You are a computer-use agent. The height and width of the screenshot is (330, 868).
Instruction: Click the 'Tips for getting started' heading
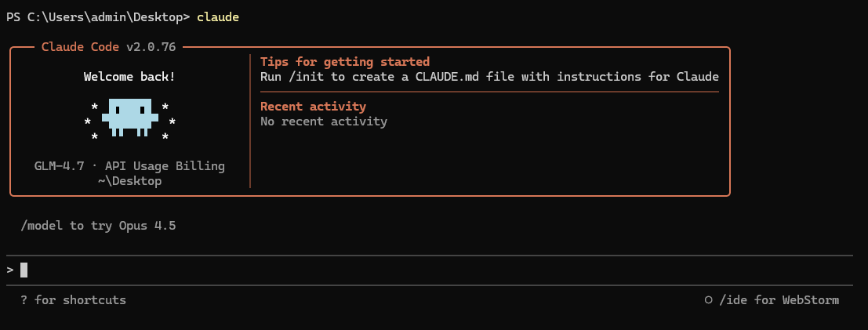[345, 62]
